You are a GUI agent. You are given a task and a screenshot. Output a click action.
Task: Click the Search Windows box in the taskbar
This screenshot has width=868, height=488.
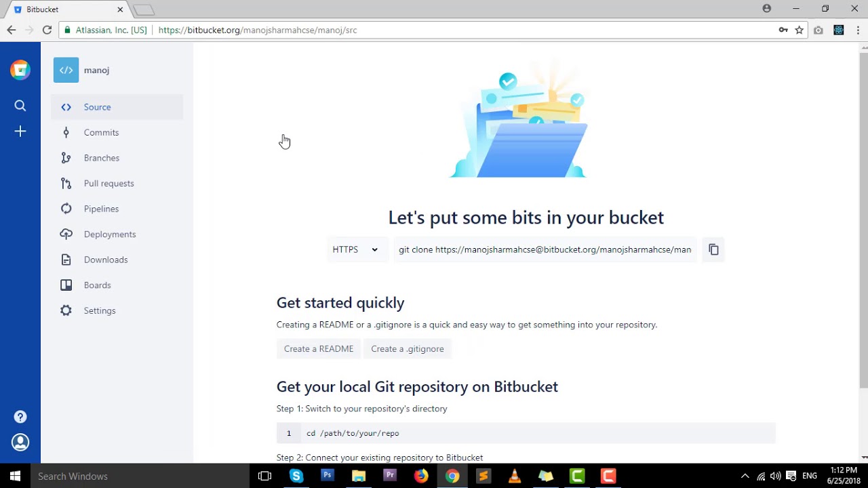(140, 476)
